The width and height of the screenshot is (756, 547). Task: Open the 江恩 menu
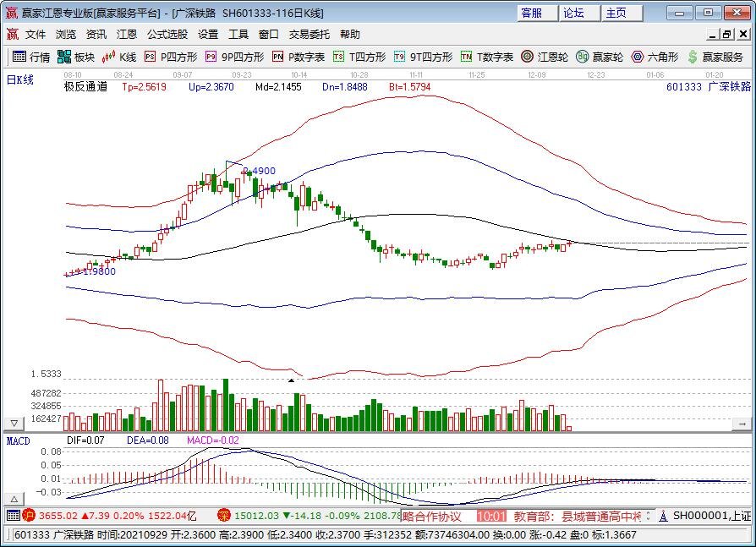126,35
